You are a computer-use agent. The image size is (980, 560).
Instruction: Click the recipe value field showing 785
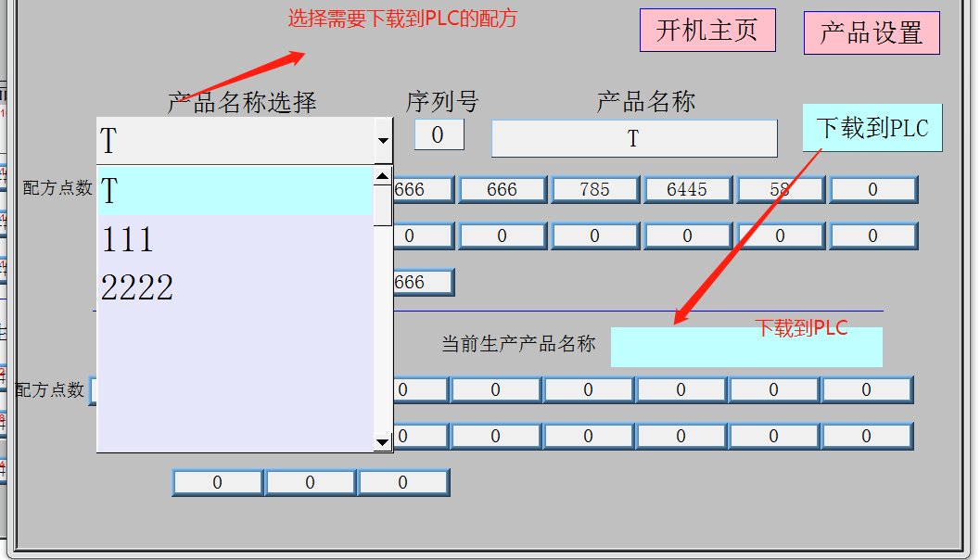tap(594, 189)
